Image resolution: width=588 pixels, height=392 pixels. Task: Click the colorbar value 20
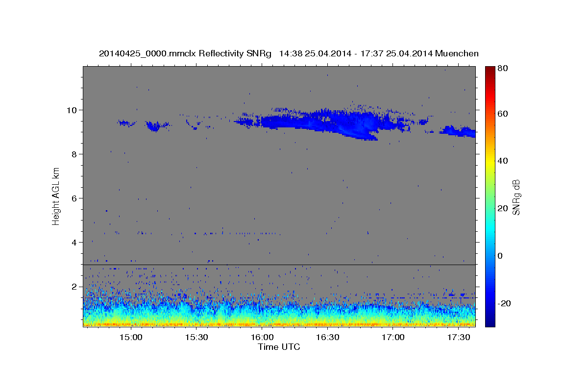click(504, 208)
